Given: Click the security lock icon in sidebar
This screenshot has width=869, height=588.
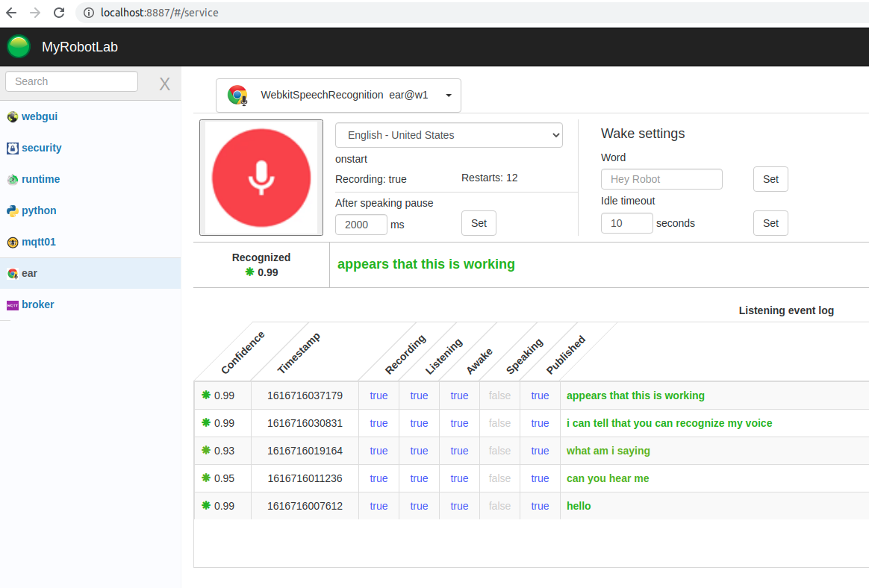Looking at the screenshot, I should coord(12,148).
